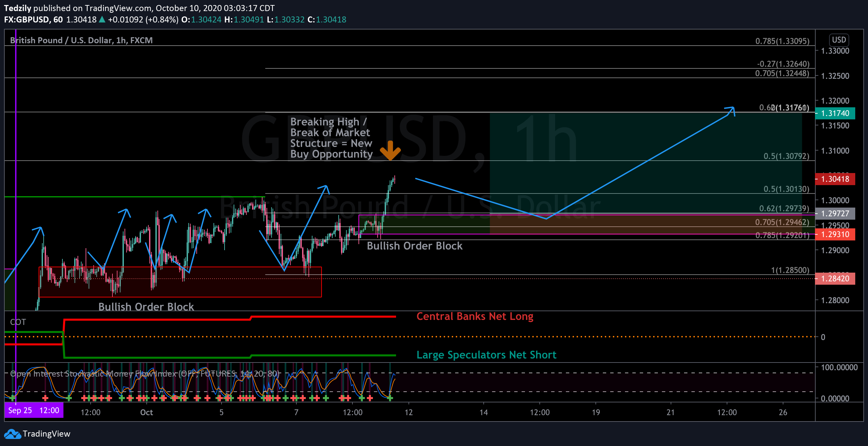Click the 0.705(1.32448) fib level label
868x446 pixels.
pyautogui.click(x=782, y=73)
